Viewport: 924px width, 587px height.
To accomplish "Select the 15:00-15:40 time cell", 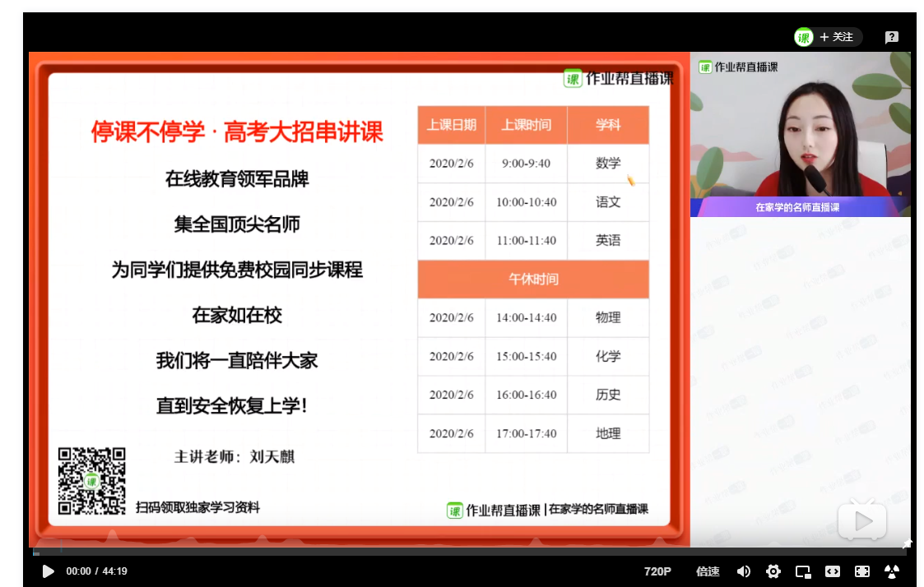I will (527, 356).
